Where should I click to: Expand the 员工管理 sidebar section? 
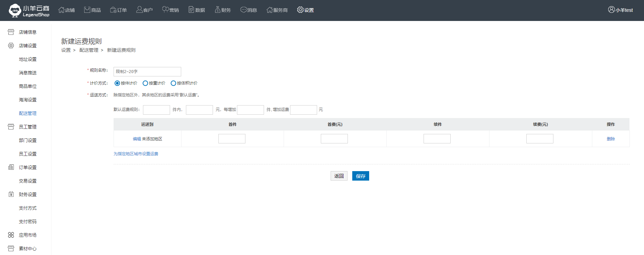coord(27,127)
